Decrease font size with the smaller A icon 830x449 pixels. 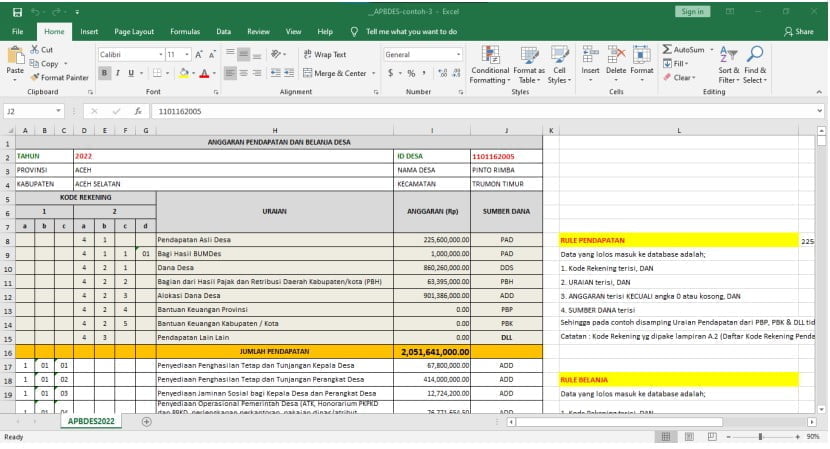(x=212, y=55)
